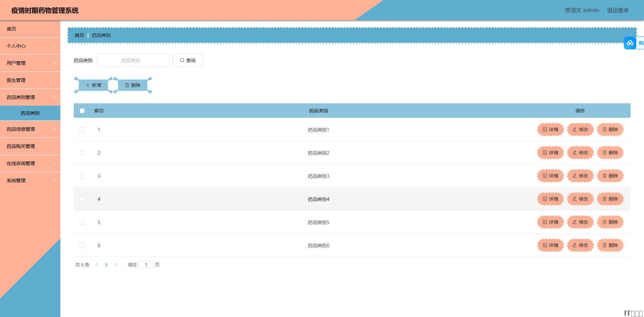Check the row 3 checkbox

click(82, 176)
